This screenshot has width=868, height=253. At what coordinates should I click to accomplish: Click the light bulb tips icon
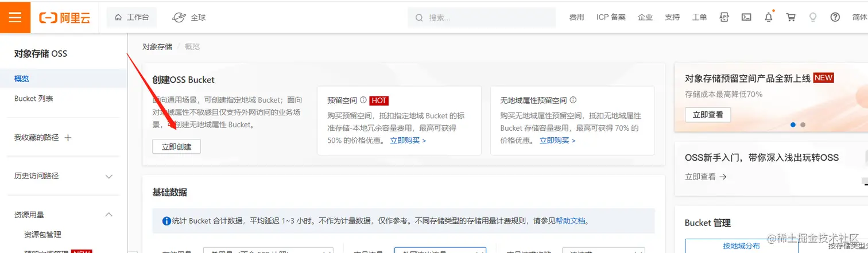(x=813, y=17)
